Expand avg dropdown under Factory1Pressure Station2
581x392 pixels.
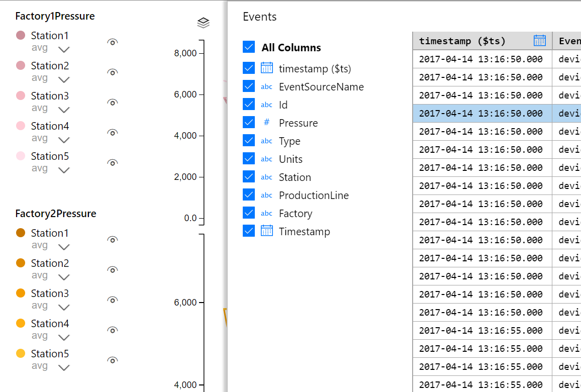64,79
